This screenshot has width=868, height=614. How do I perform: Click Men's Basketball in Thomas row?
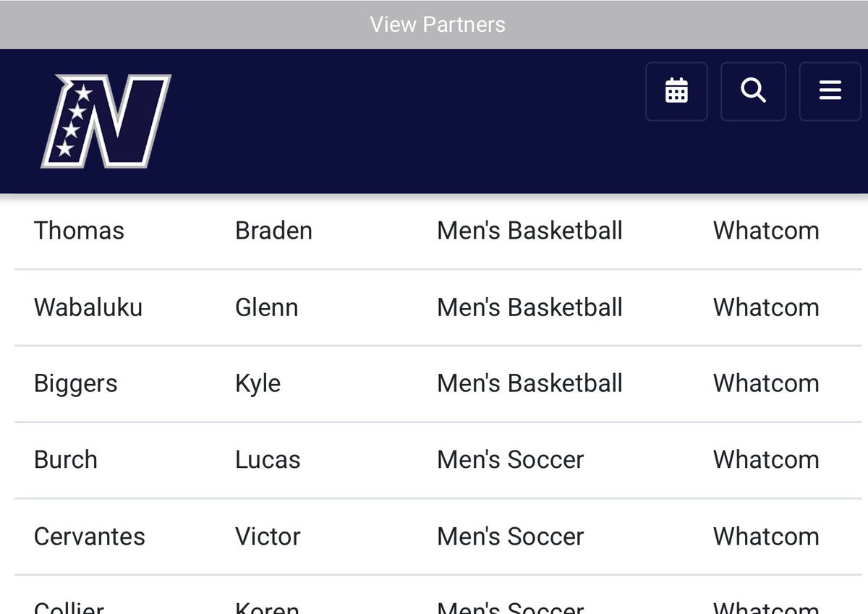[529, 231]
